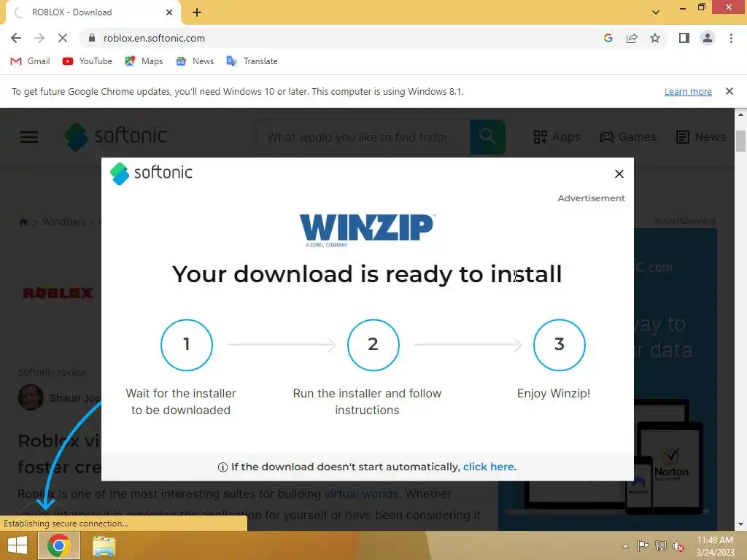Image resolution: width=747 pixels, height=560 pixels.
Task: Stop loading the page
Action: (63, 38)
